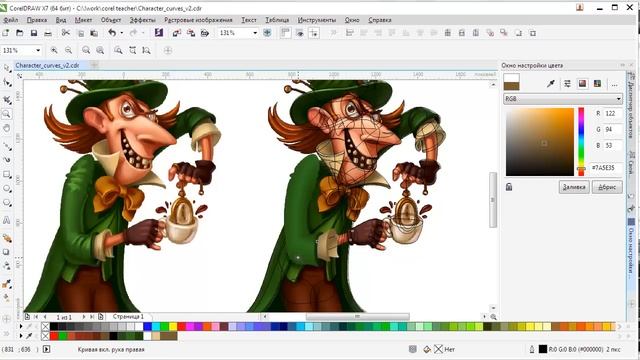Open the 131% zoom dropdown in standard toolbar
640x360 pixels.
(255, 33)
